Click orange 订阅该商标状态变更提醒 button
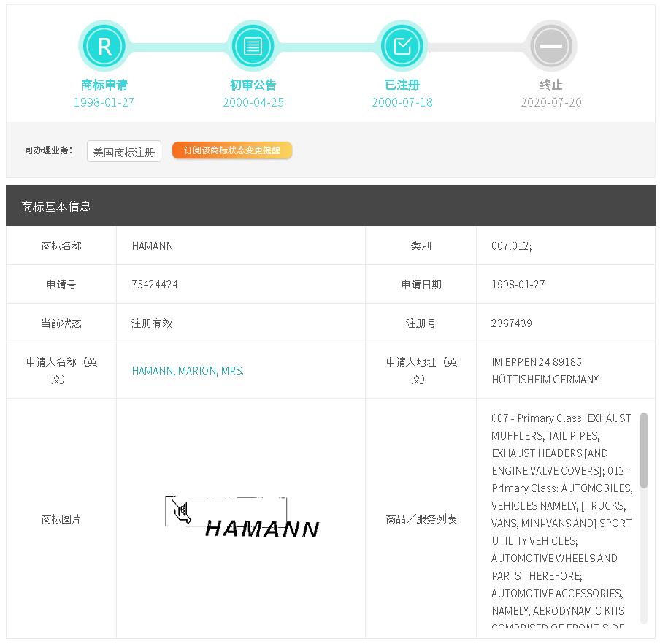Screen dimensions: 660x644 click(x=231, y=150)
